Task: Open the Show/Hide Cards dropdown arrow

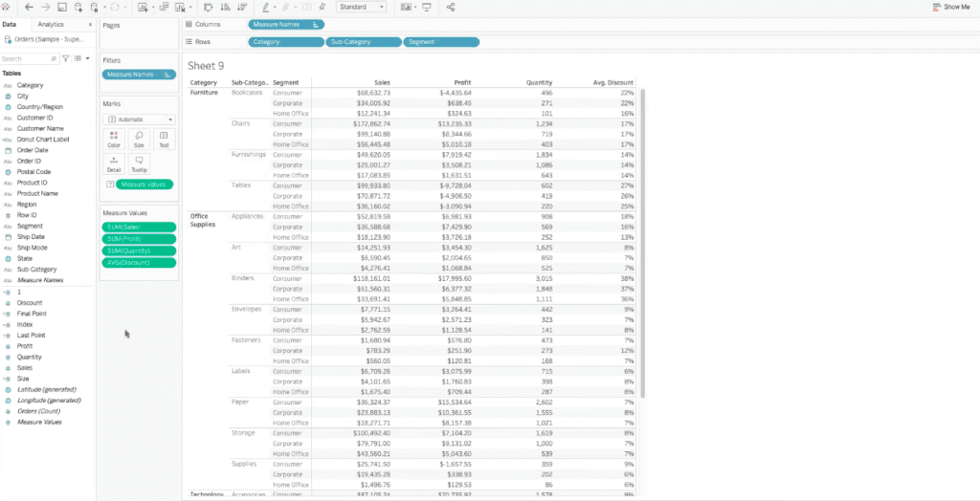Action: [415, 8]
